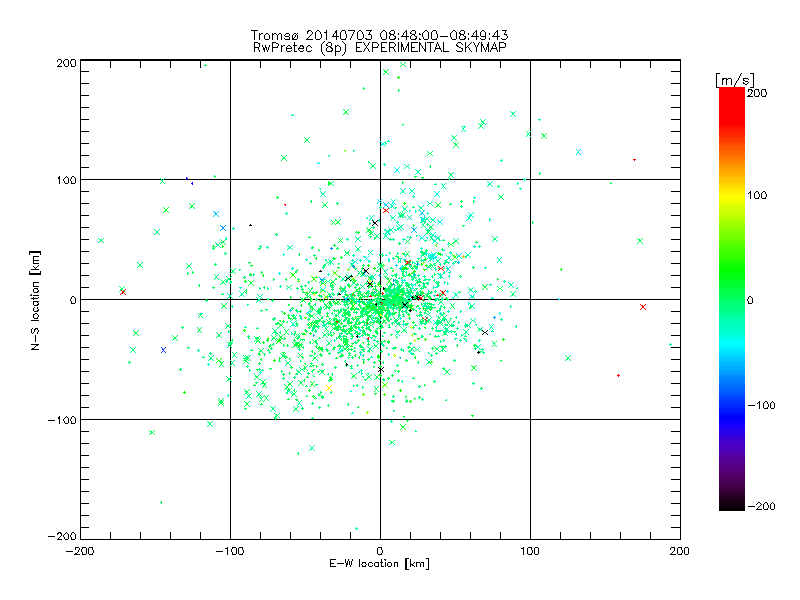
Task: Click the 'N-S location [km]' axis label
Action: 35,301
